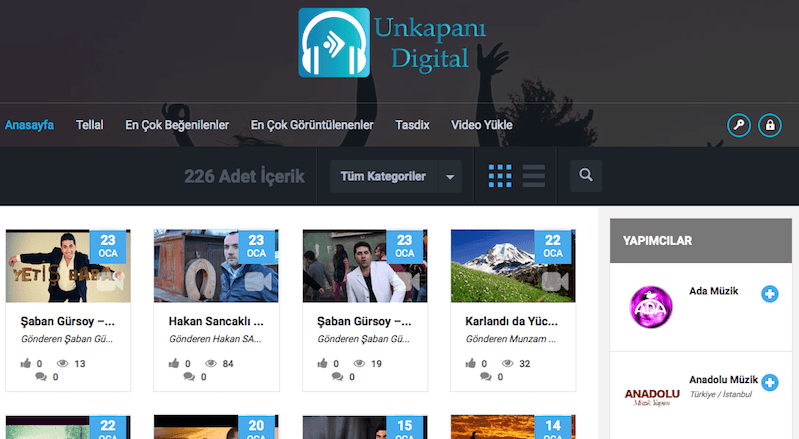Image resolution: width=799 pixels, height=439 pixels.
Task: Open the Karlandı da Yüc... mountain thumbnail
Action: (513, 266)
